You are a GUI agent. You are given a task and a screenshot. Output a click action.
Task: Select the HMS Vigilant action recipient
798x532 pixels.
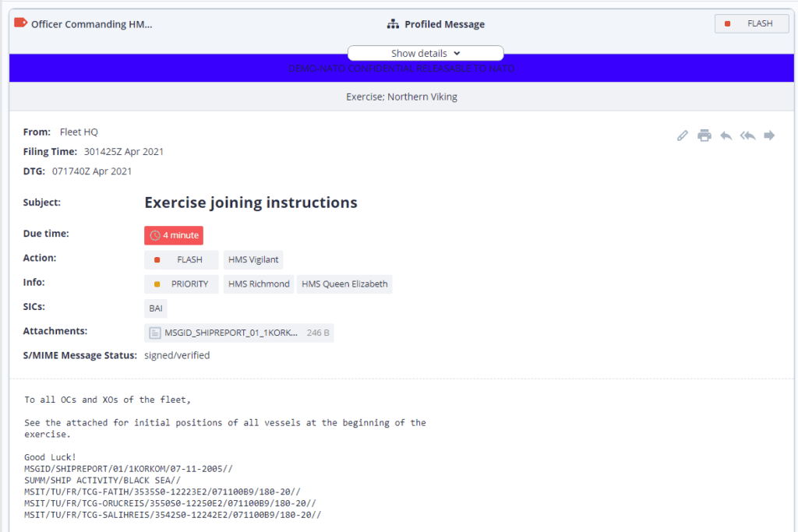(x=253, y=260)
